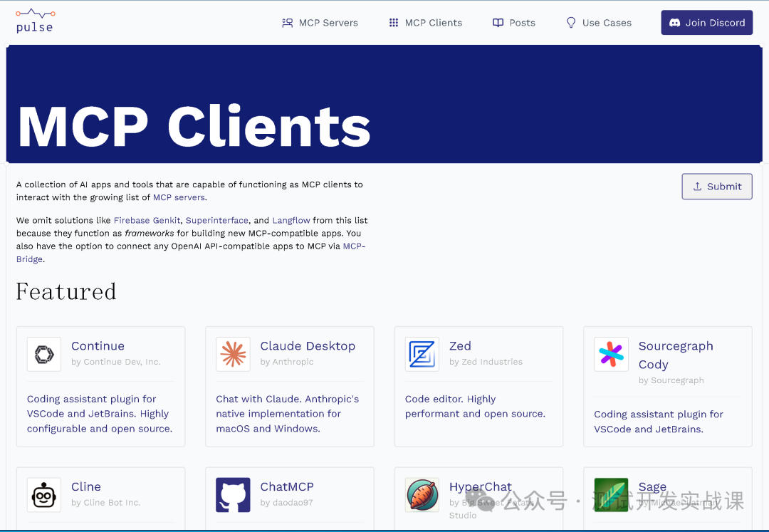Click the Use Cases lightbulb icon

pyautogui.click(x=571, y=23)
